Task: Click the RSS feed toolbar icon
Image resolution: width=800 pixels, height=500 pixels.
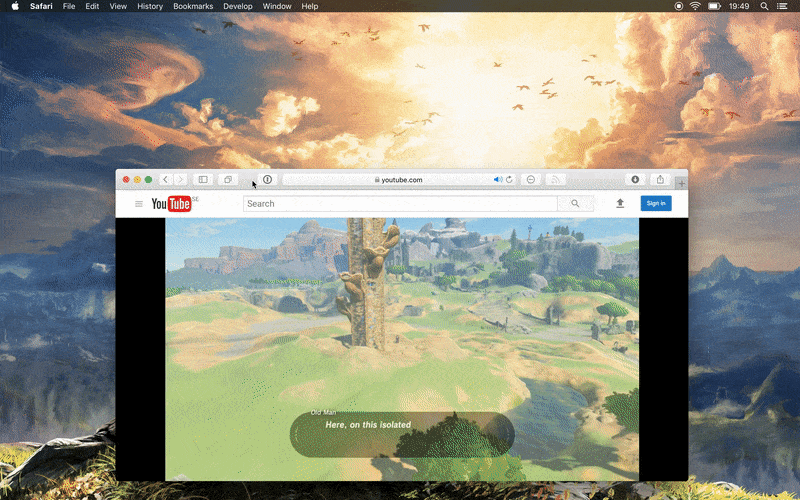Action: click(556, 180)
